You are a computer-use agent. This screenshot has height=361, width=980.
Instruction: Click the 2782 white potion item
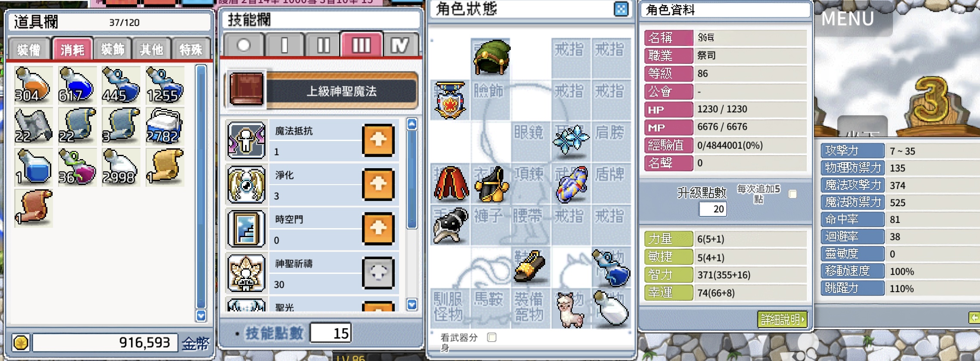[165, 126]
